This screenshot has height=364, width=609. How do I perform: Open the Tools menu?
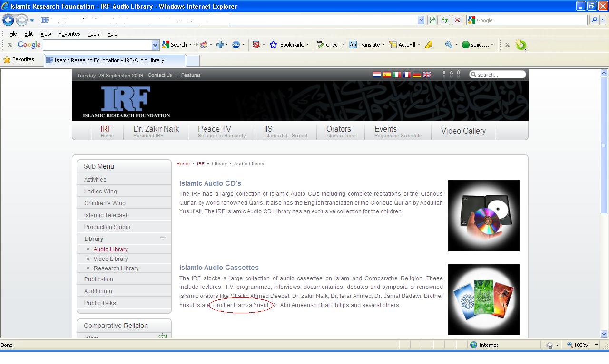(x=93, y=34)
